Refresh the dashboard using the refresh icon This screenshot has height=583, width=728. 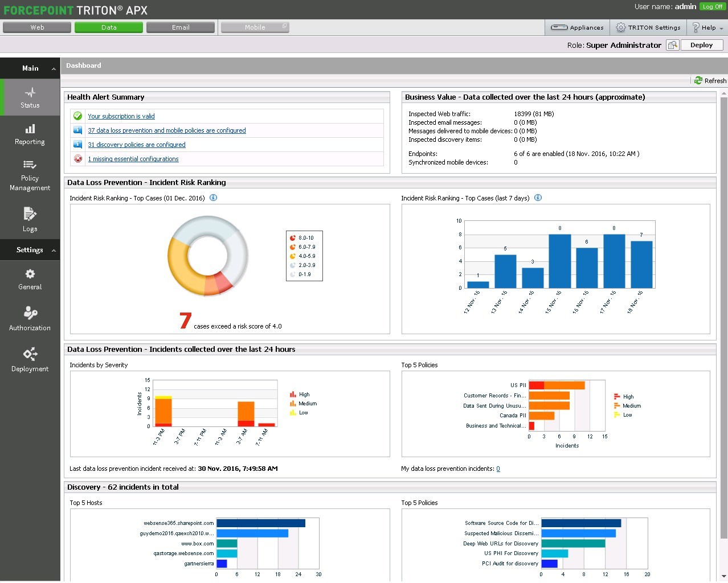tap(710, 80)
